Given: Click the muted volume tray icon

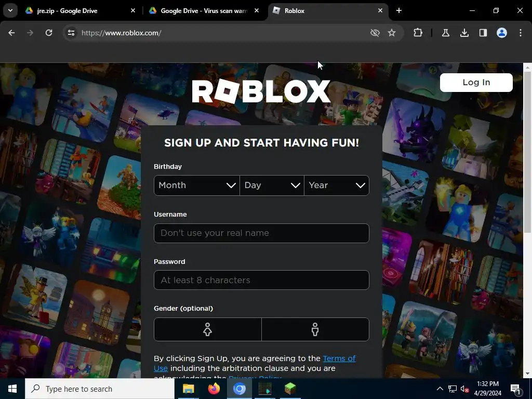Looking at the screenshot, I should pos(464,389).
